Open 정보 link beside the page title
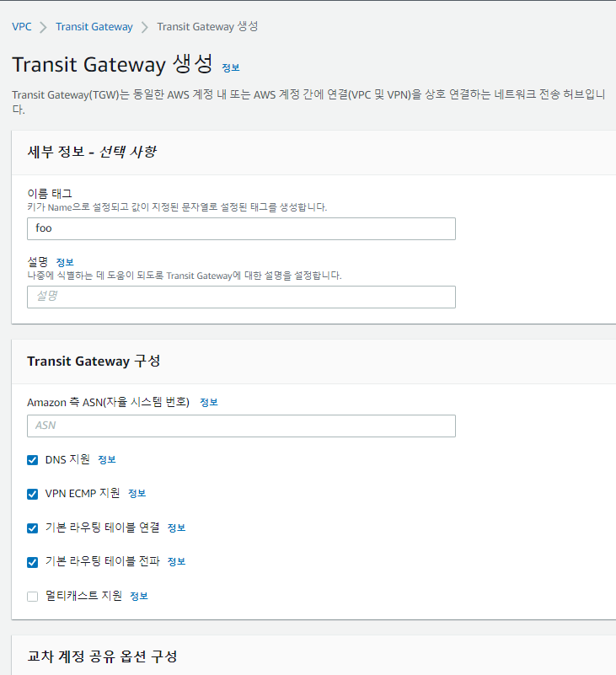The height and width of the screenshot is (675, 616). (x=230, y=67)
